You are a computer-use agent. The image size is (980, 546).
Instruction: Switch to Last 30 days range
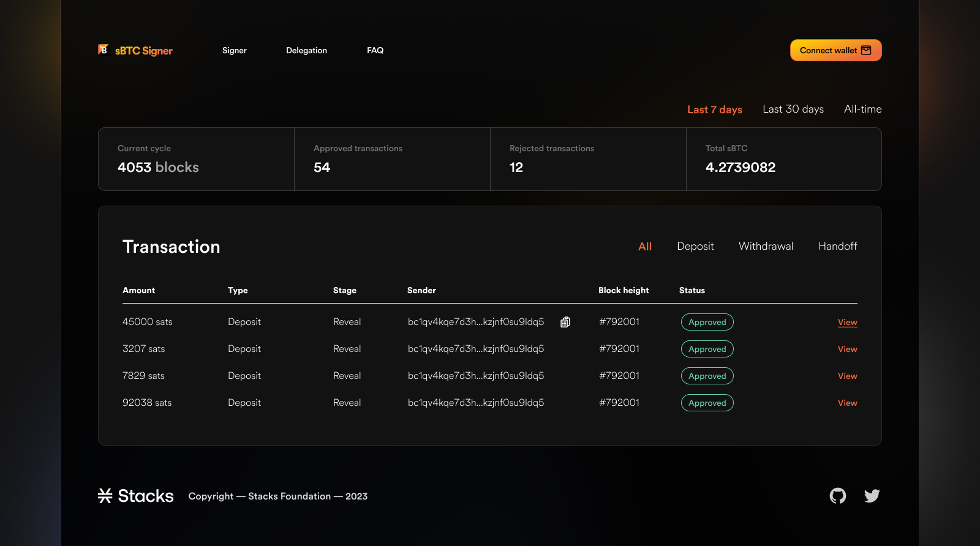[x=793, y=109]
